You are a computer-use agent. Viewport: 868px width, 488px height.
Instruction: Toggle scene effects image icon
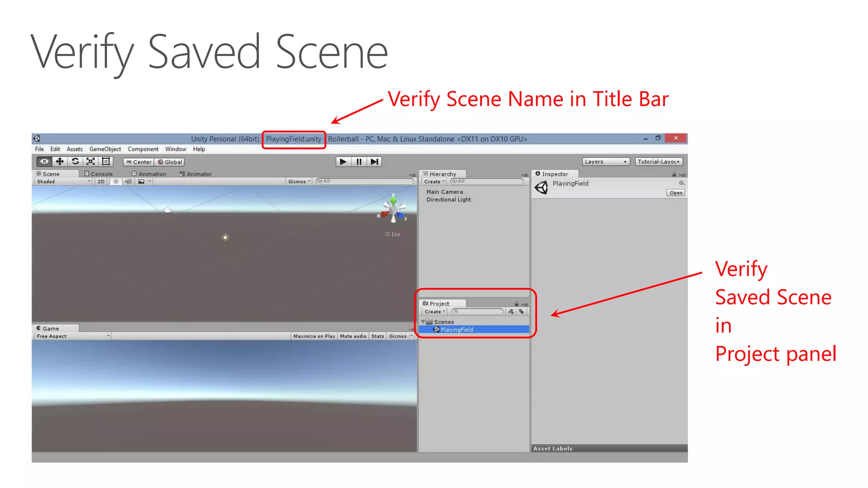(141, 181)
